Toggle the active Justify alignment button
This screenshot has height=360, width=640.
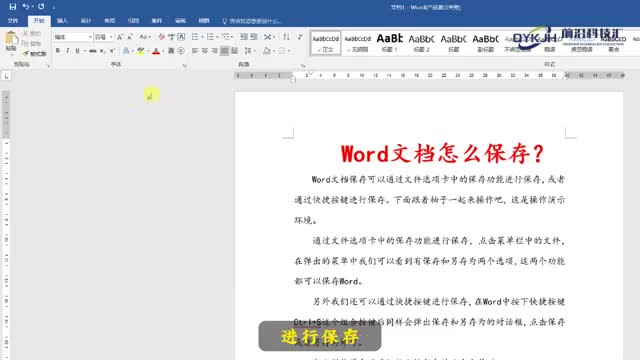click(224, 51)
